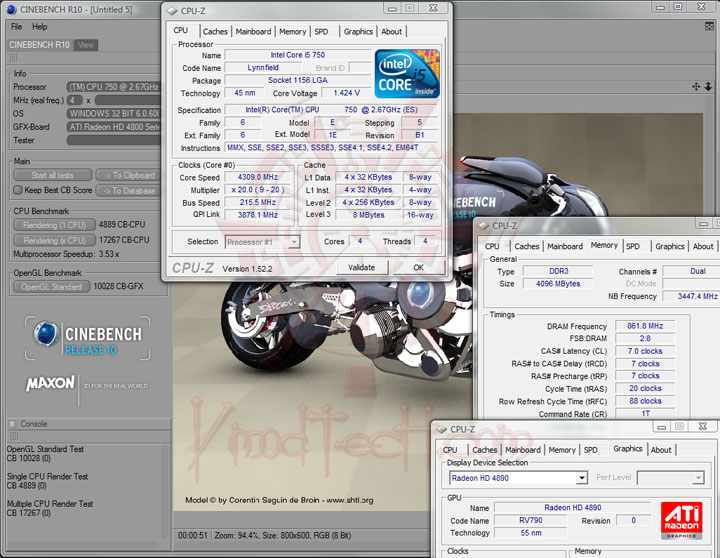This screenshot has height=558, width=720.
Task: Enable the Keep Best CB Score checkbox
Action: click(18, 190)
